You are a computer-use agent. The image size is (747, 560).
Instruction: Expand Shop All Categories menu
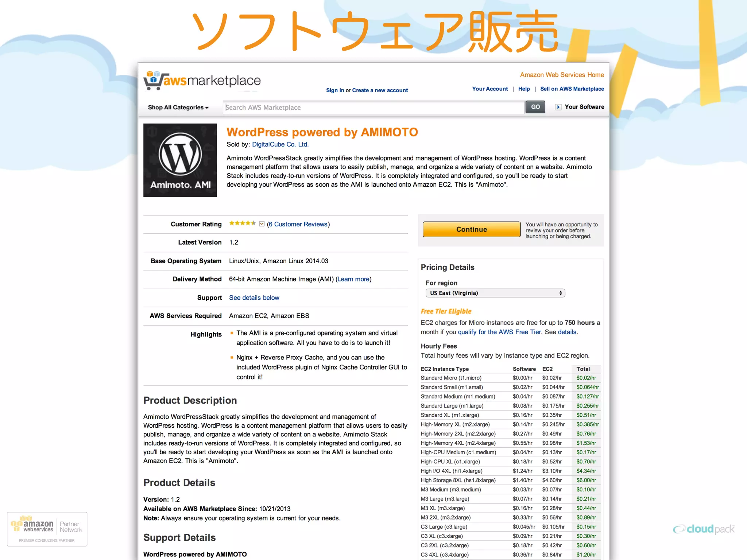point(178,108)
